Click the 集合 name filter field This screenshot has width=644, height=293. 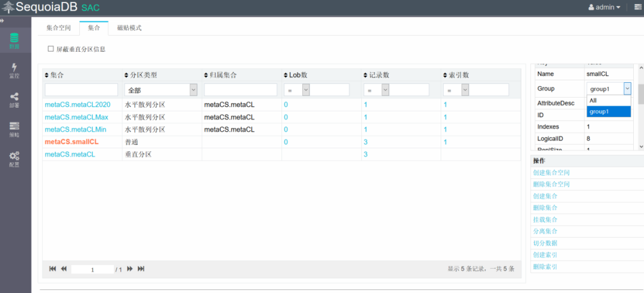[x=81, y=90]
